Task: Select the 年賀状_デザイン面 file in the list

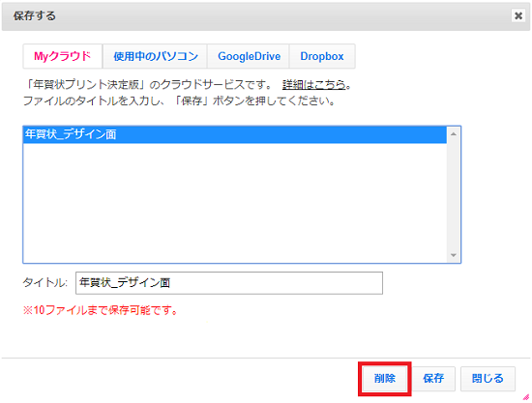Action: click(234, 134)
